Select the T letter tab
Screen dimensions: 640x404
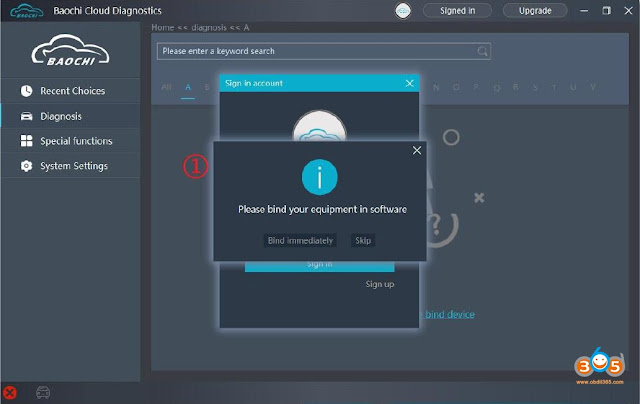click(x=554, y=87)
